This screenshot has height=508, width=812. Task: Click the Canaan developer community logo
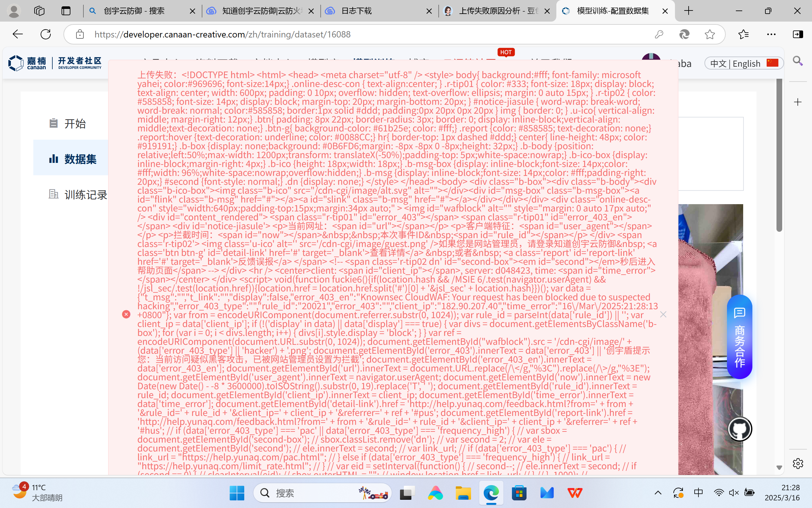click(55, 63)
